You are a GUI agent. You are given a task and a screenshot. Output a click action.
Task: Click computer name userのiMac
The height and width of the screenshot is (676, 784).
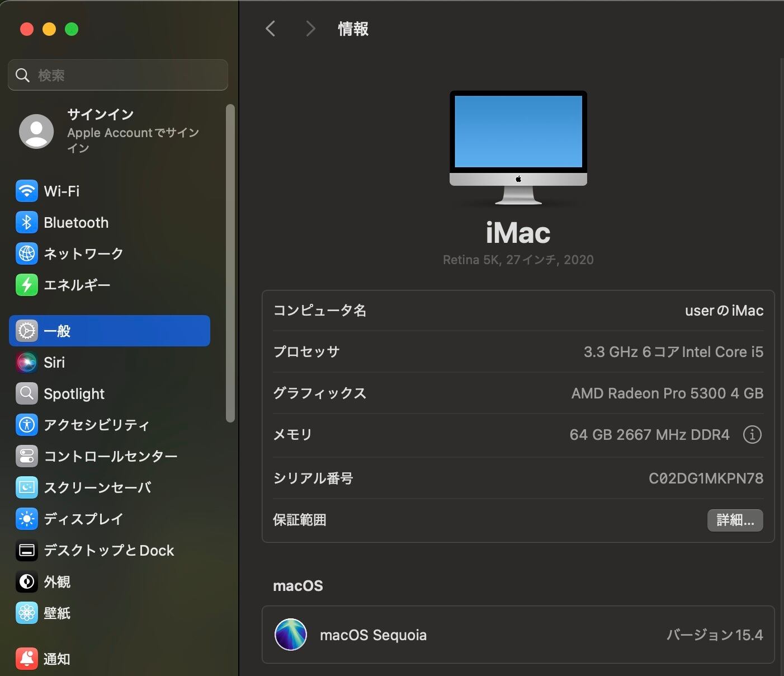tap(724, 311)
